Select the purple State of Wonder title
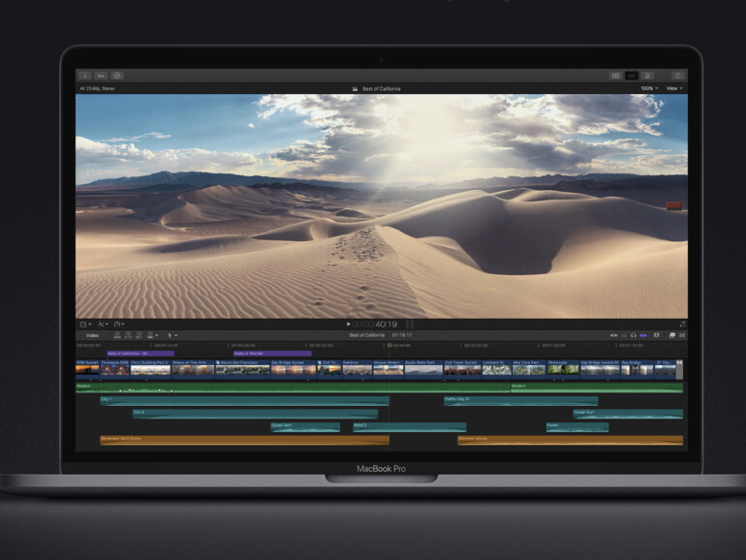The width and height of the screenshot is (746, 560). [272, 354]
